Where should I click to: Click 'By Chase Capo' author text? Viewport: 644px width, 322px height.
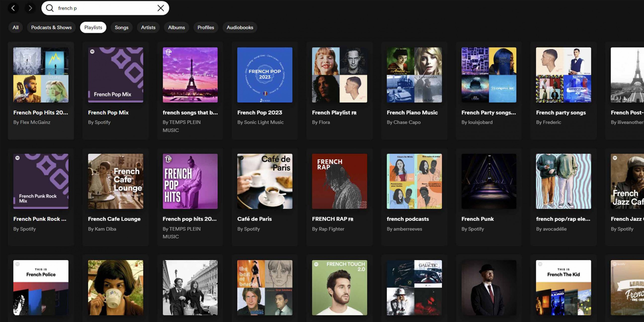click(x=404, y=122)
